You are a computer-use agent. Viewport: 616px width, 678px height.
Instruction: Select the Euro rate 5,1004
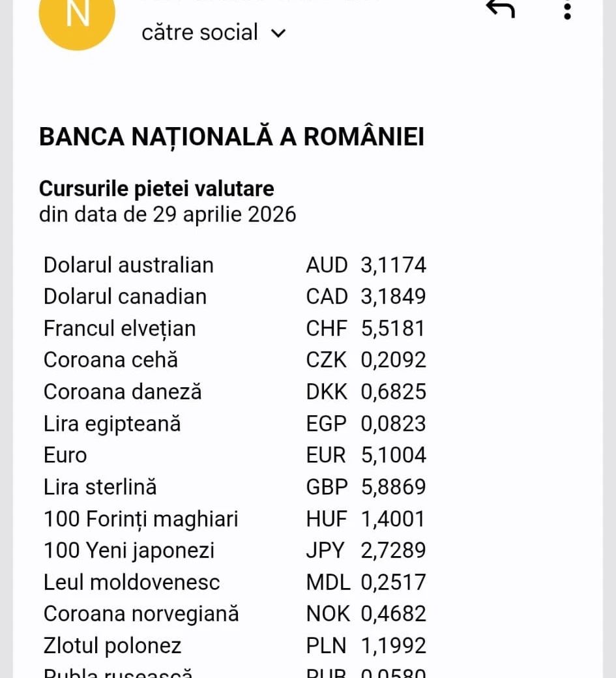click(393, 455)
